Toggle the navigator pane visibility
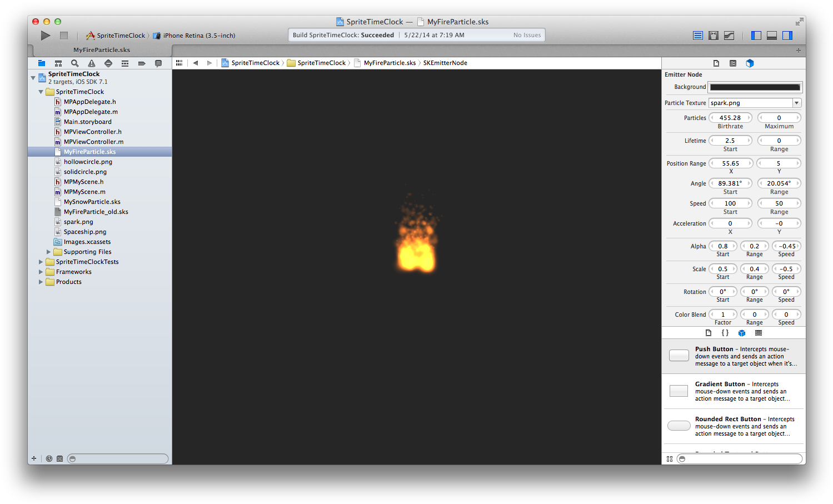 click(x=756, y=36)
